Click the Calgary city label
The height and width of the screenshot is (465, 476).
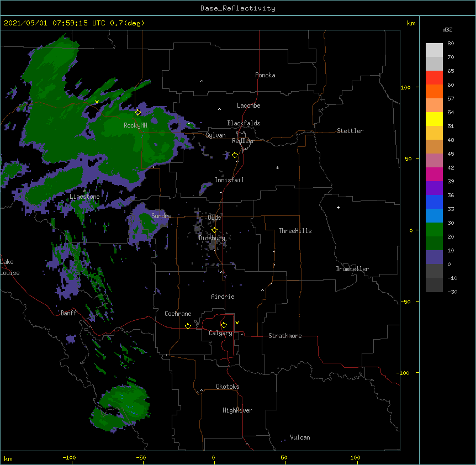(220, 333)
